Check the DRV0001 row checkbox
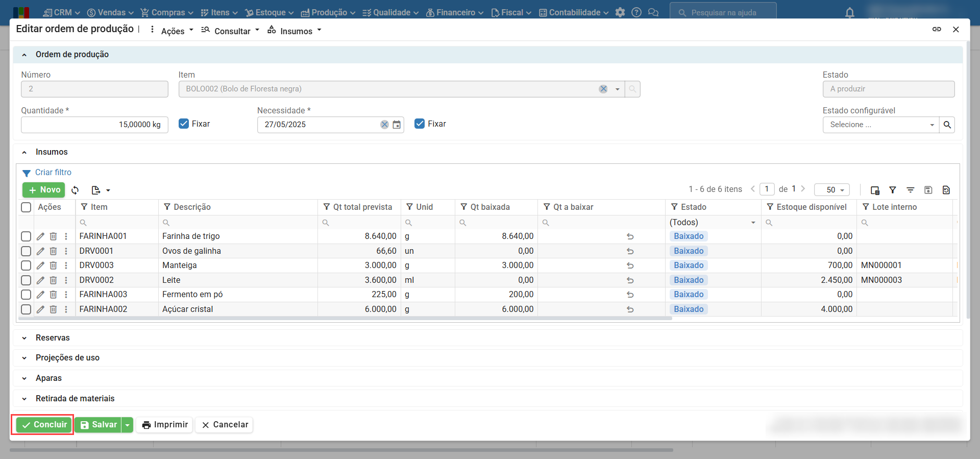 (x=26, y=251)
